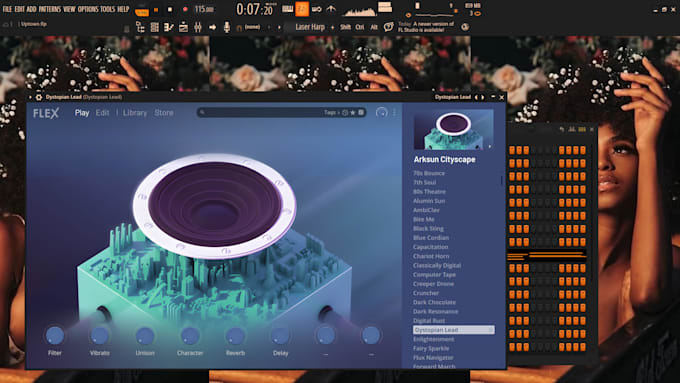This screenshot has width=680, height=383.
Task: Click the white right-arrow toolbar icon
Action: pos(212,27)
